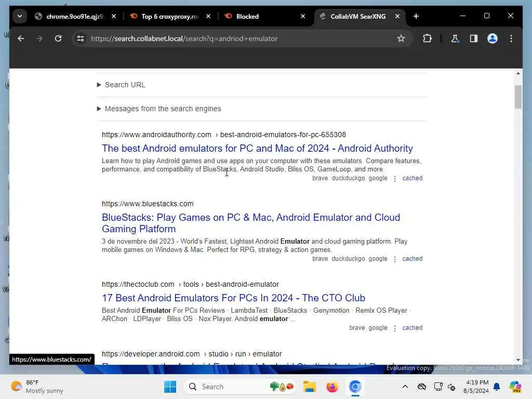Click the scrollbar down arrow
The height and width of the screenshot is (399, 532).
[518, 360]
